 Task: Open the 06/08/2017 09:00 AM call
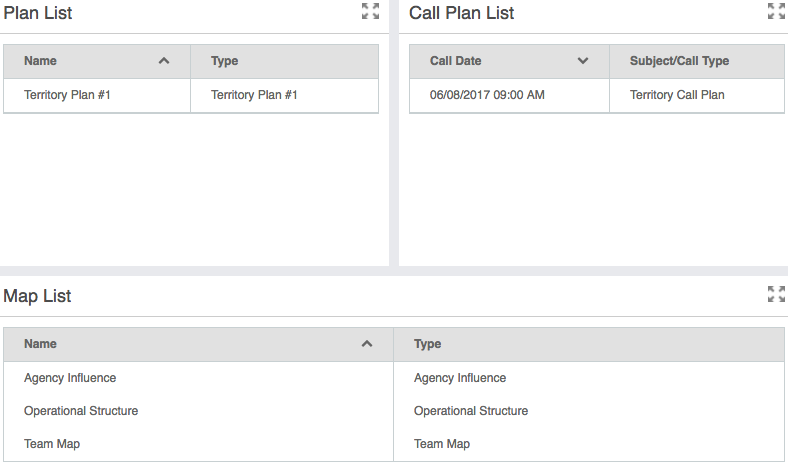tap(487, 95)
